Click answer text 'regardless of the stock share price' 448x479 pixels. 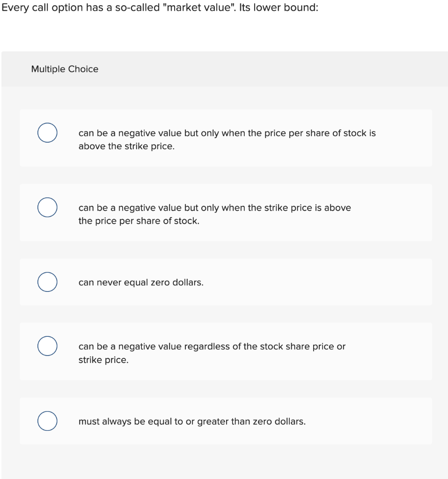pos(212,353)
